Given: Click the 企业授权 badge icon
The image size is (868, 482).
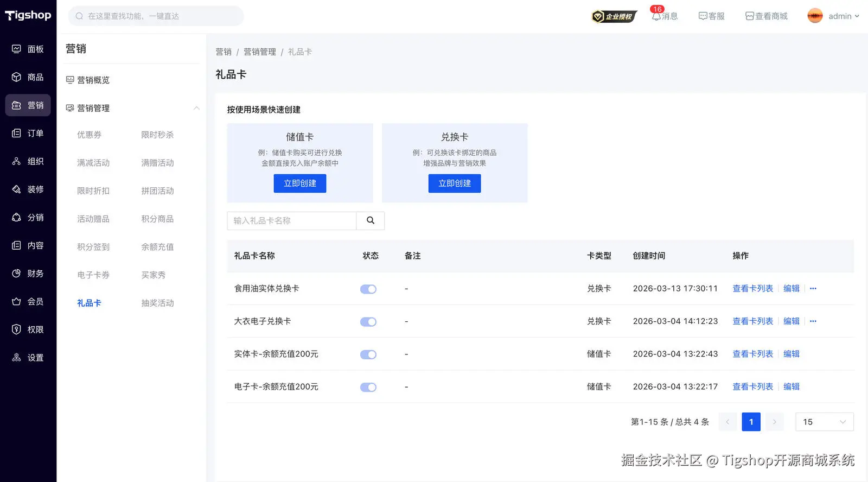Looking at the screenshot, I should click(614, 16).
